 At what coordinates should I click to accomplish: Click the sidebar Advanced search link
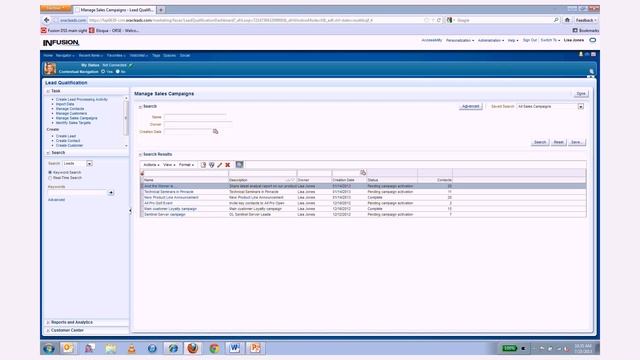[x=57, y=200]
